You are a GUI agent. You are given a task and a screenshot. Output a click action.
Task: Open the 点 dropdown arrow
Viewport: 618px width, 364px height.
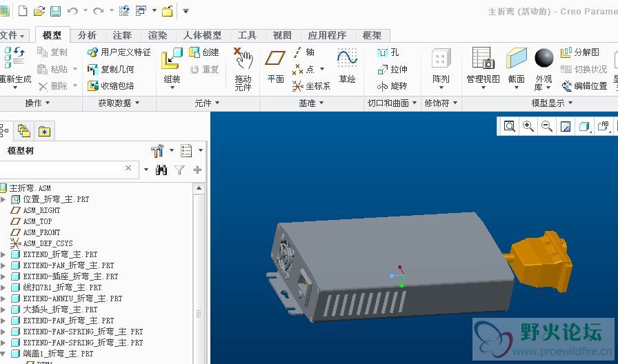pos(322,70)
